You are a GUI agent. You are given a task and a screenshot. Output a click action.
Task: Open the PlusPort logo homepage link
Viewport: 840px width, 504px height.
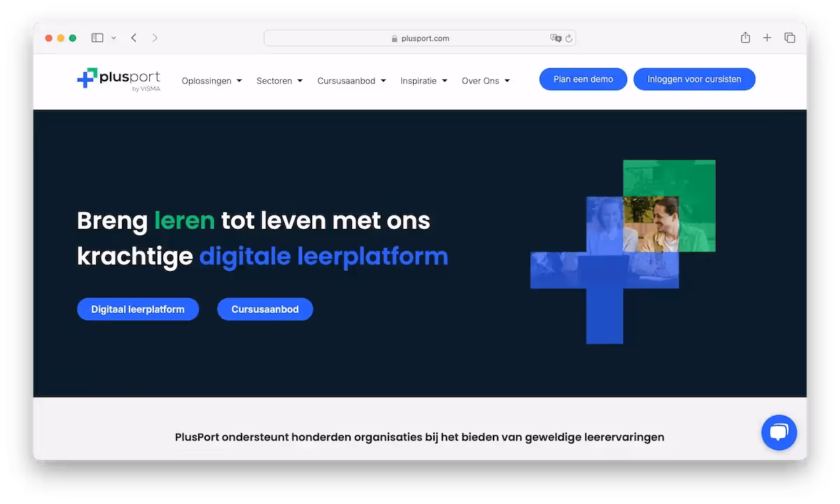[118, 79]
